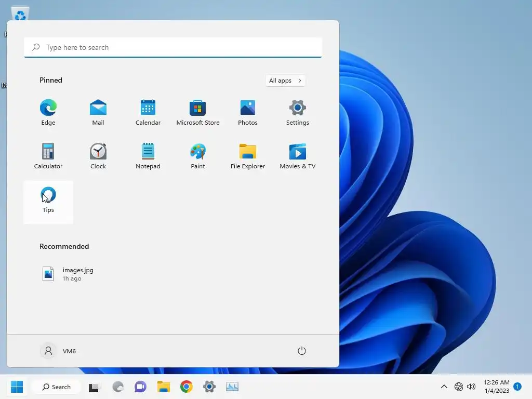Focus the Type here to search field
This screenshot has width=532, height=399.
pyautogui.click(x=173, y=47)
